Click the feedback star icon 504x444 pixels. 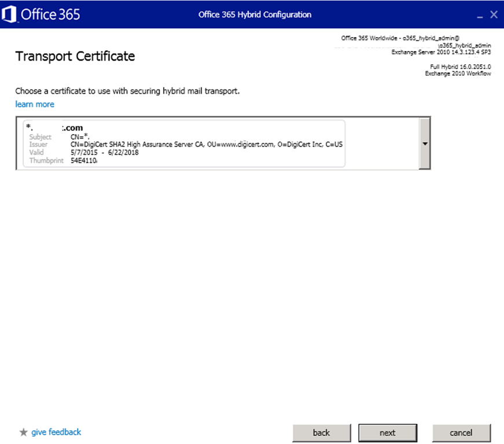pos(24,432)
